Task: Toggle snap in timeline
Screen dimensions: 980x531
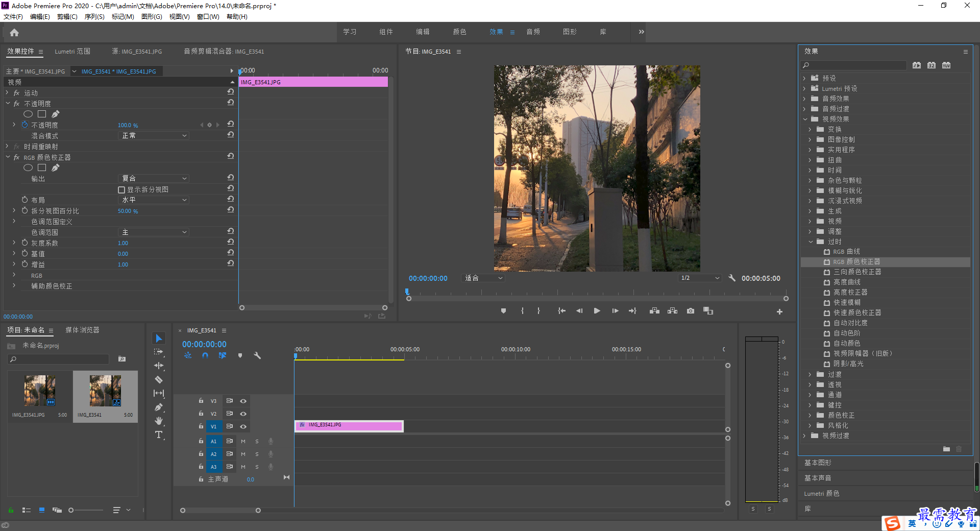Action: [x=205, y=355]
